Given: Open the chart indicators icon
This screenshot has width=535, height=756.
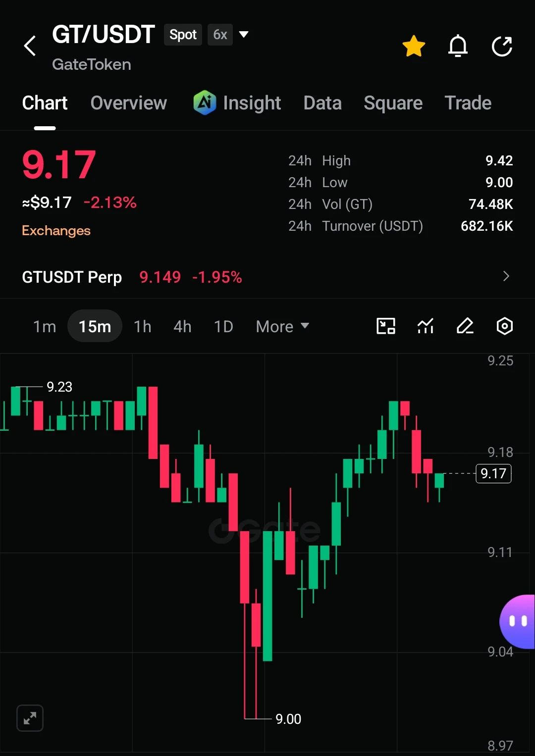Looking at the screenshot, I should tap(426, 326).
